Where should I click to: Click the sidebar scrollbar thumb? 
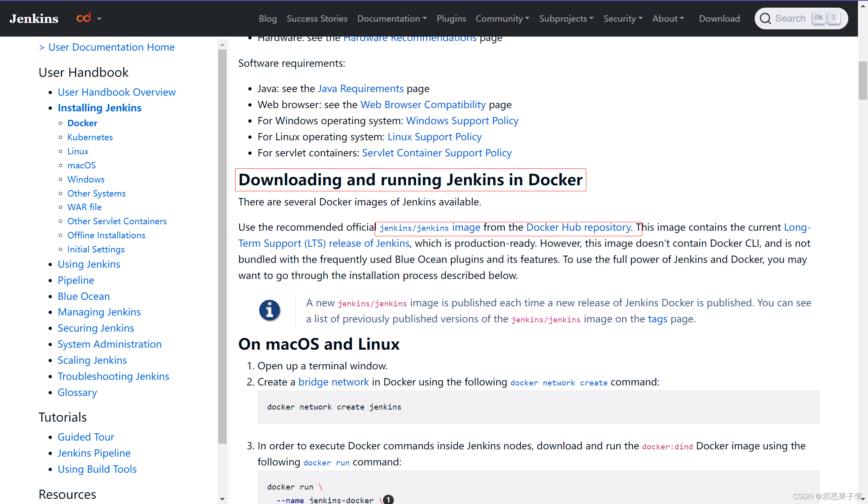222,246
